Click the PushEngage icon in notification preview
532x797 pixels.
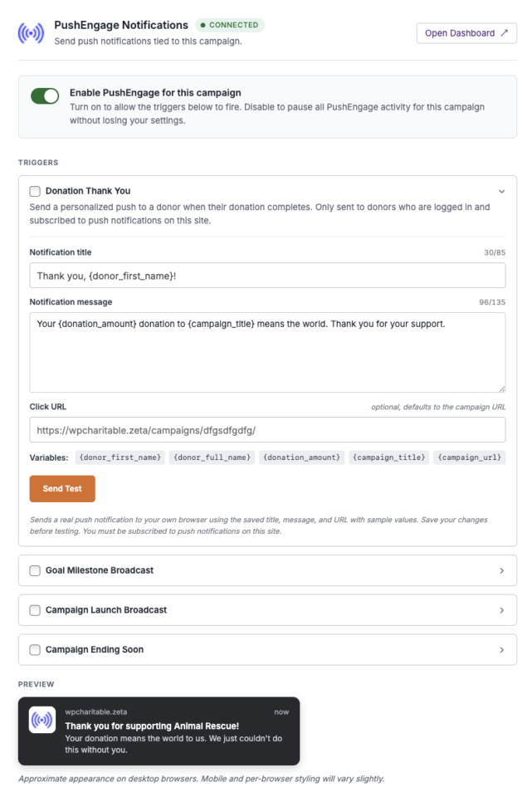tap(42, 720)
